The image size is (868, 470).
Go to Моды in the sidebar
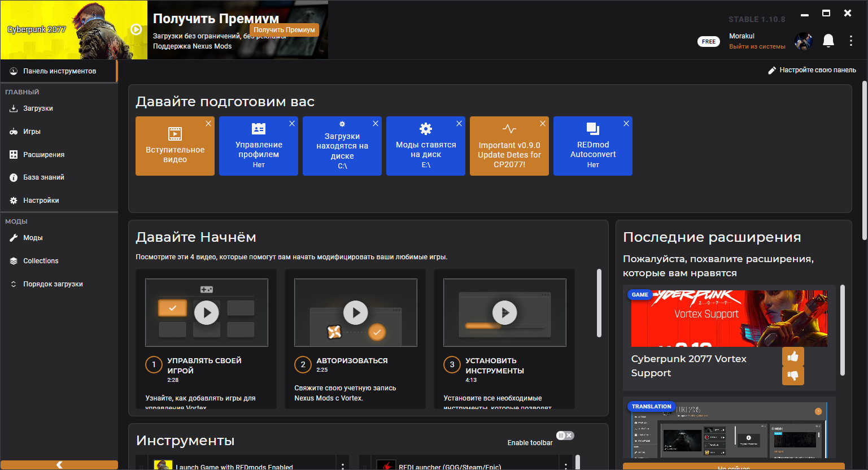click(33, 238)
